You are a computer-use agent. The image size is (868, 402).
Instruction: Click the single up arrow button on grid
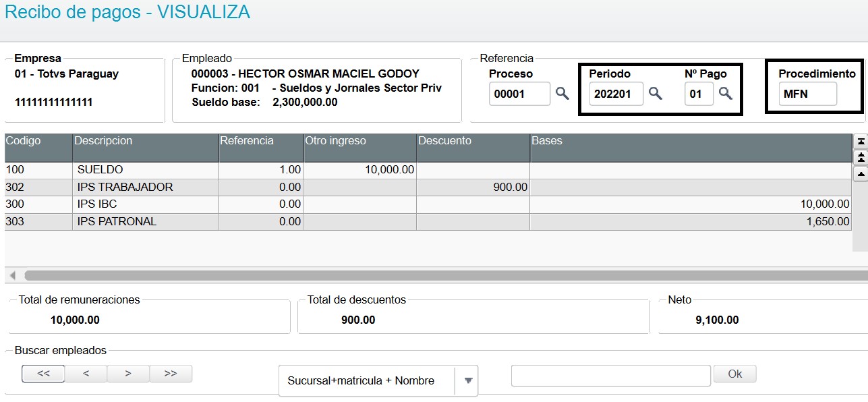[861, 174]
